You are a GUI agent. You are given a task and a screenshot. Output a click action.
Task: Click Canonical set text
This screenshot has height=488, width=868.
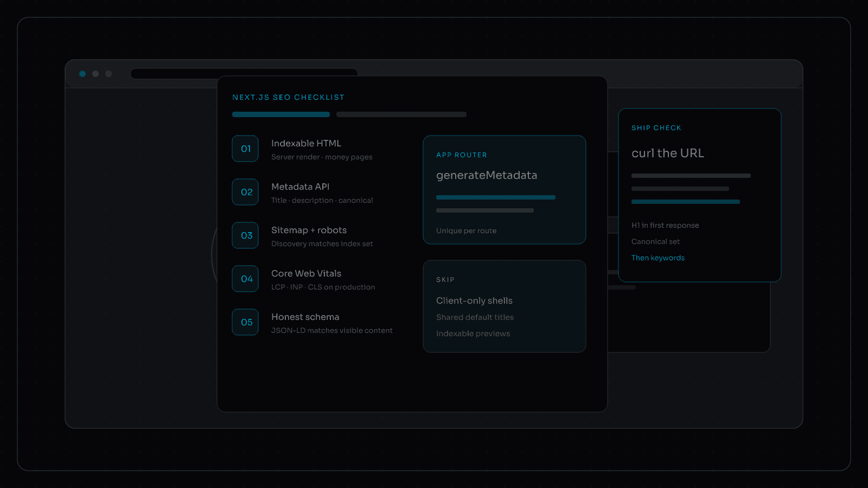[655, 241]
